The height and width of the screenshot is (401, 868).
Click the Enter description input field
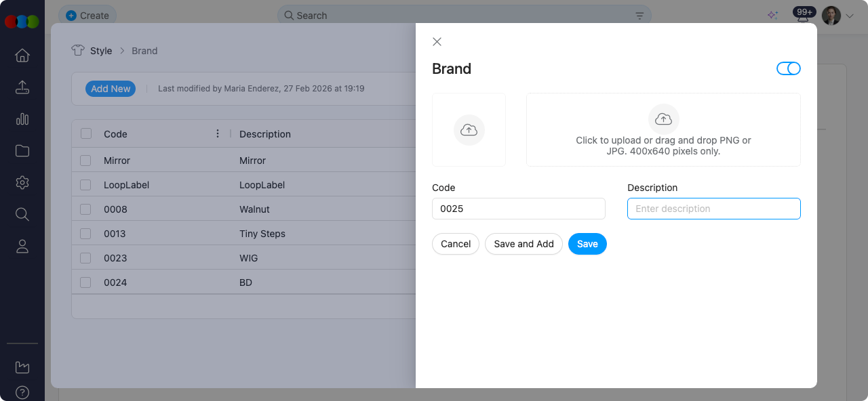(713, 209)
